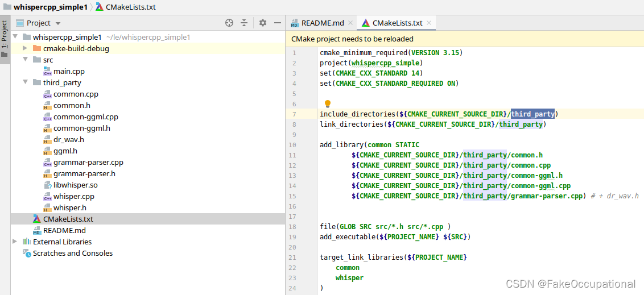Click project(whispercpp_simple) on line 2
This screenshot has width=644, height=295.
[x=371, y=63]
